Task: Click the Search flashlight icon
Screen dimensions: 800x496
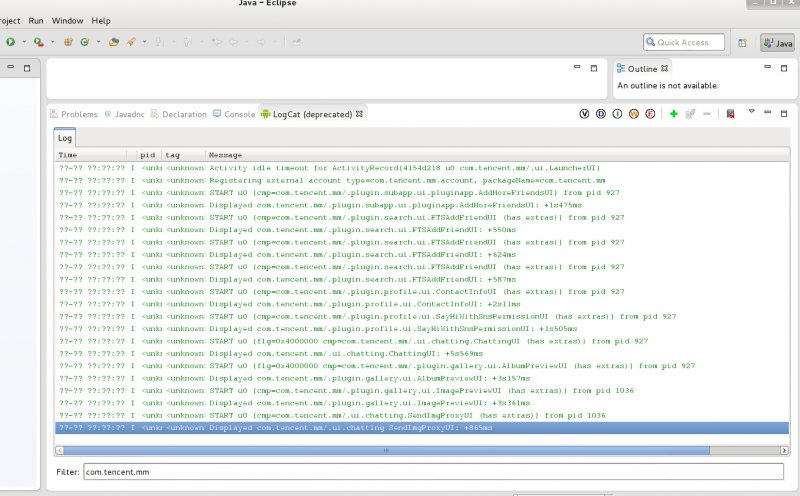Action: [x=131, y=42]
